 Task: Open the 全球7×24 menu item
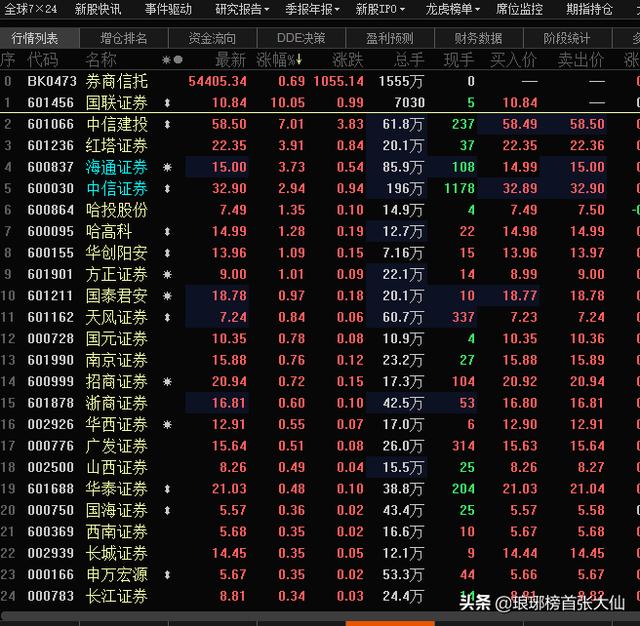pos(30,9)
